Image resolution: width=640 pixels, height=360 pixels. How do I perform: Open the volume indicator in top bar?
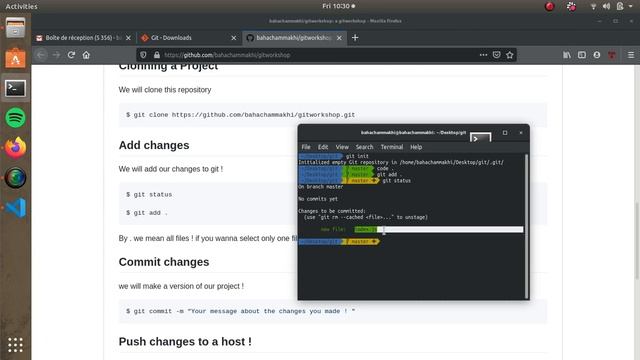pyautogui.click(x=607, y=6)
